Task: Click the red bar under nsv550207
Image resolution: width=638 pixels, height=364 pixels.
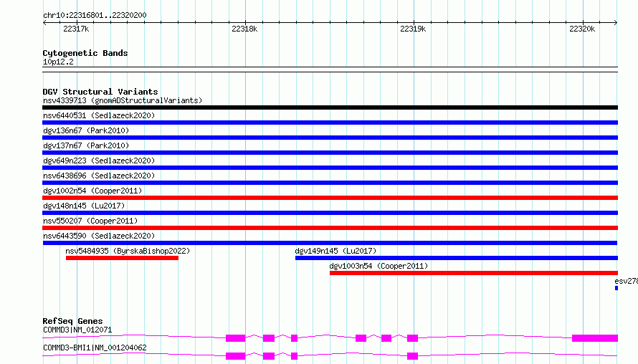Action: pos(330,228)
